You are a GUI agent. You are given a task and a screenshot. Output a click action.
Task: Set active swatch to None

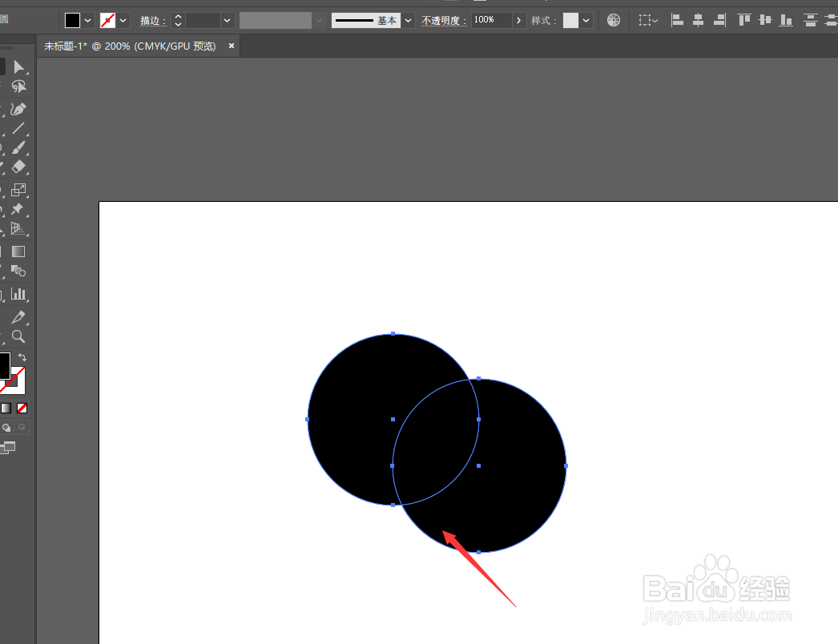pyautogui.click(x=22, y=409)
